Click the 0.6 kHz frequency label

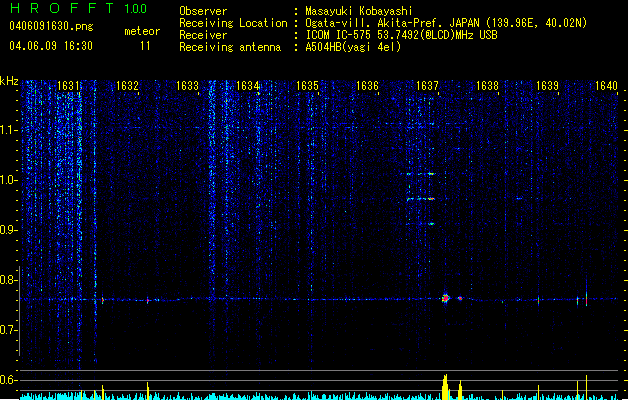click(9, 380)
